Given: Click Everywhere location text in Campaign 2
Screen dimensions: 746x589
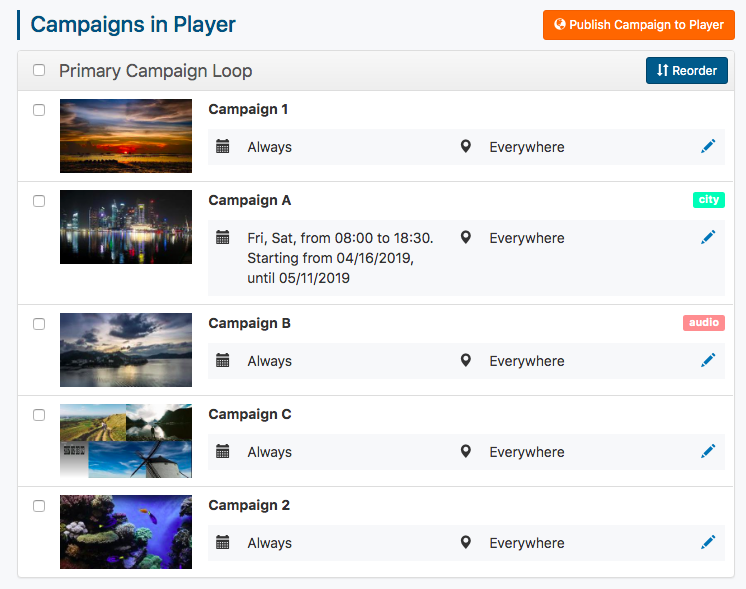Looking at the screenshot, I should tap(527, 543).
